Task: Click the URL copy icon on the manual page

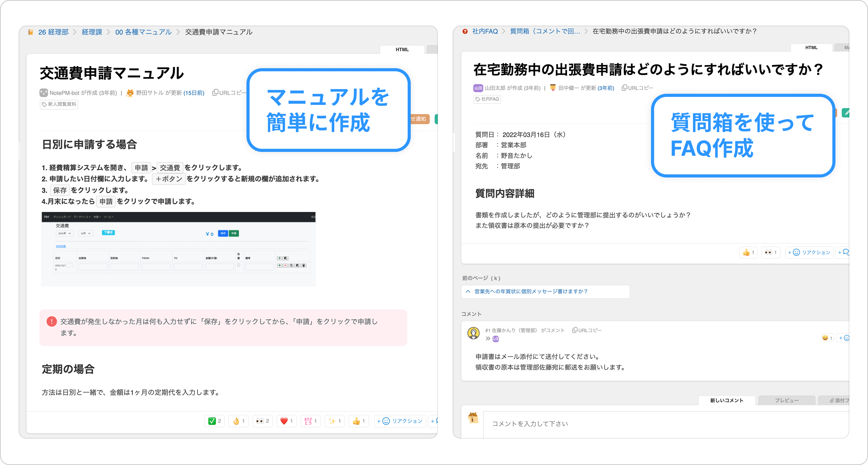Action: (215, 92)
